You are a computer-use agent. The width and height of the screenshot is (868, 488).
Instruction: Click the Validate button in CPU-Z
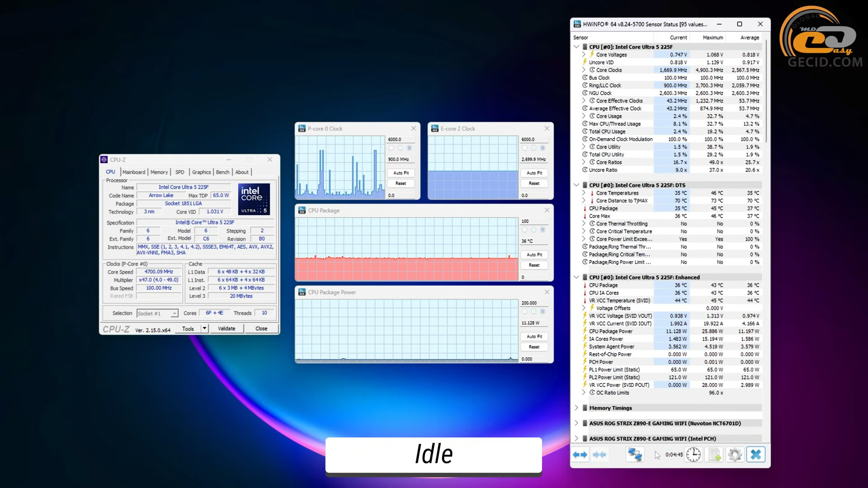click(226, 328)
